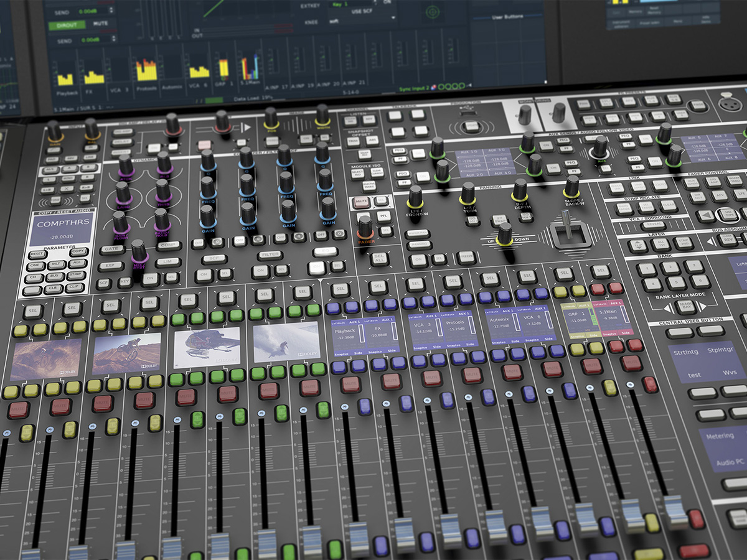Enable the HYPER PAN button

coord(418,234)
